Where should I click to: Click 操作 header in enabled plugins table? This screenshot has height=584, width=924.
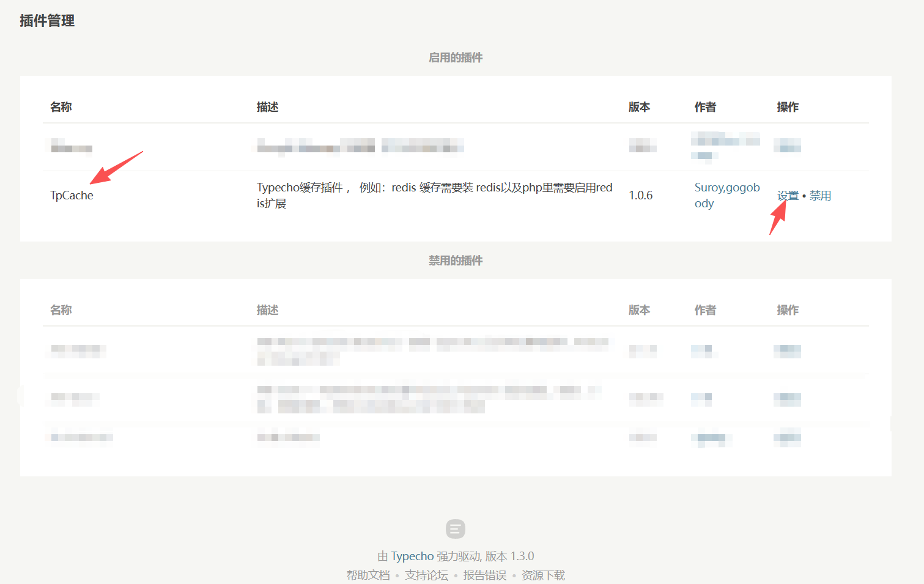[x=788, y=107]
